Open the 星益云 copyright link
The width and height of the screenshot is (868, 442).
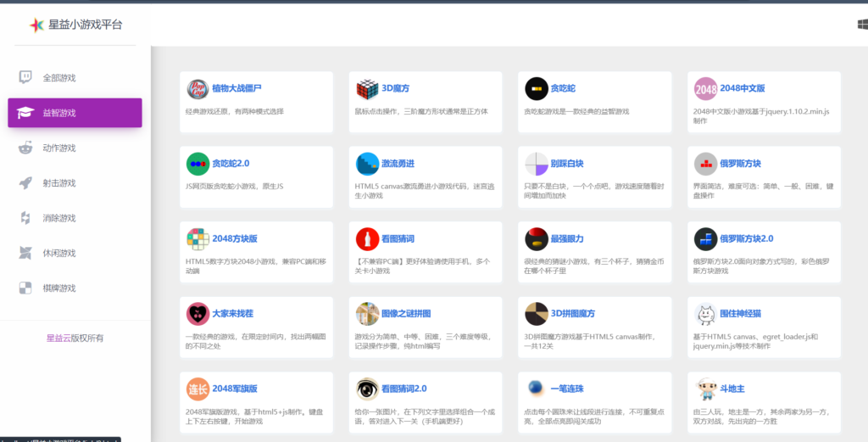58,338
